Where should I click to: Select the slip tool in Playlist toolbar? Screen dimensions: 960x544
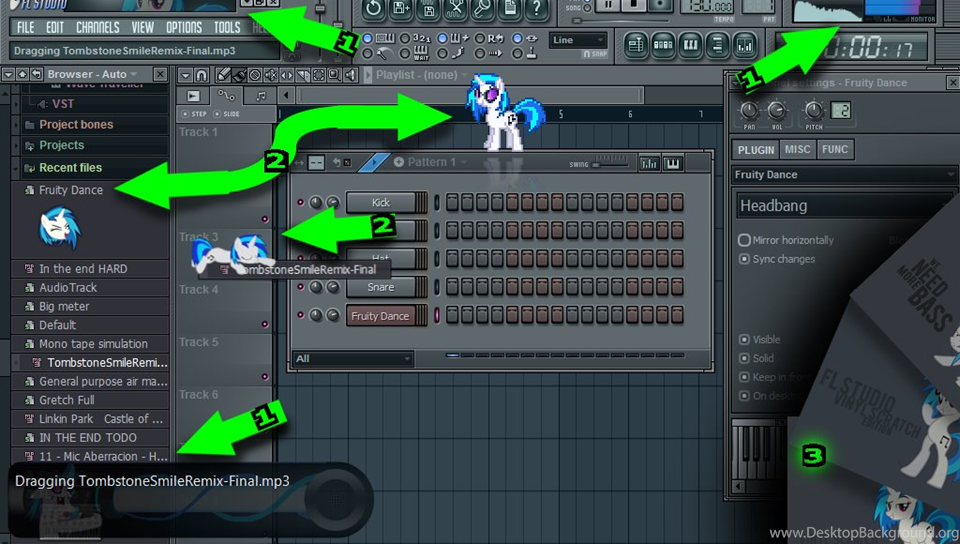(x=287, y=75)
